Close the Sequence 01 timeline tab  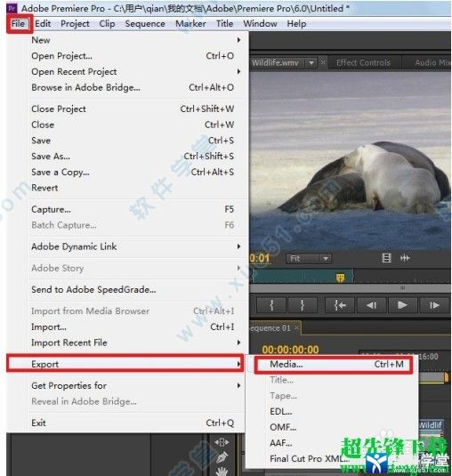tap(296, 327)
